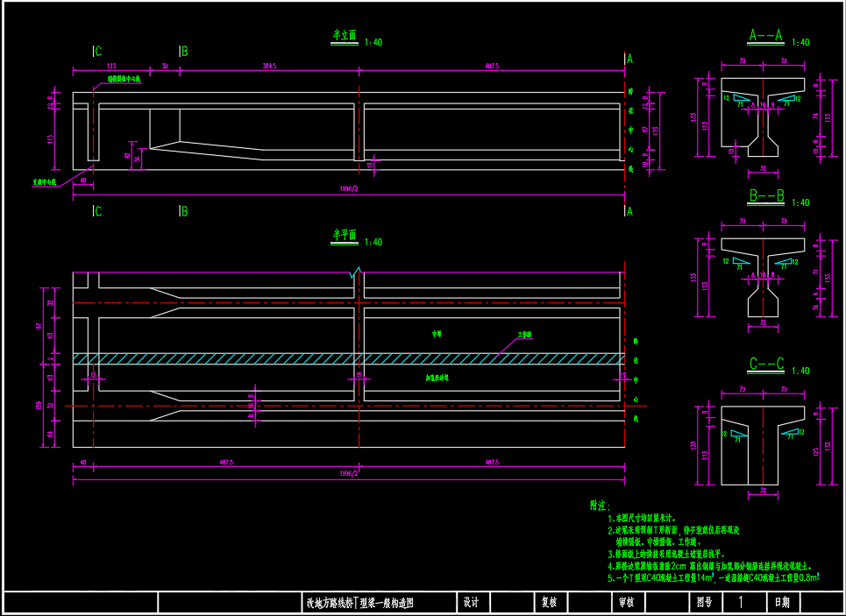
Task: Click section marker C above the elevation view
Action: (x=96, y=52)
